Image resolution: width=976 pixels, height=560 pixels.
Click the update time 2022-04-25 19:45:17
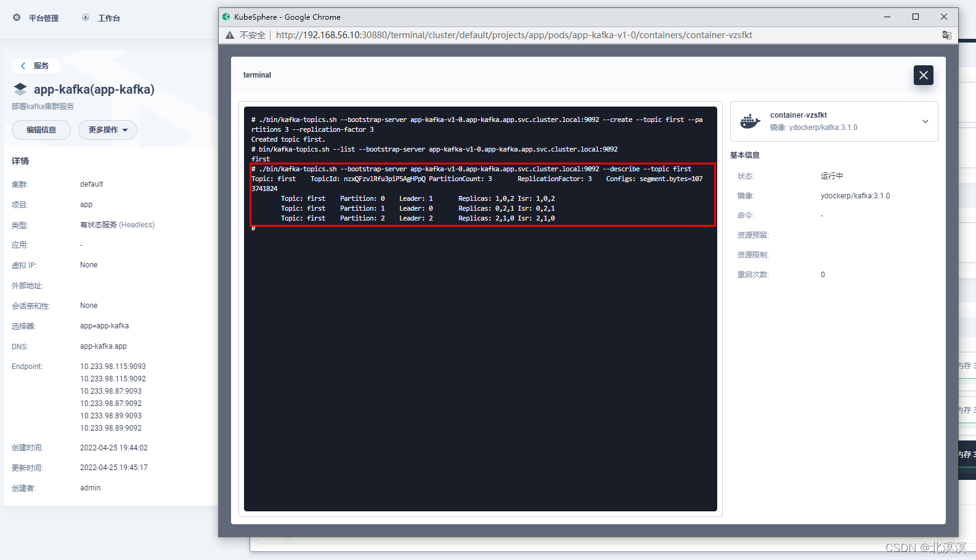click(x=114, y=468)
